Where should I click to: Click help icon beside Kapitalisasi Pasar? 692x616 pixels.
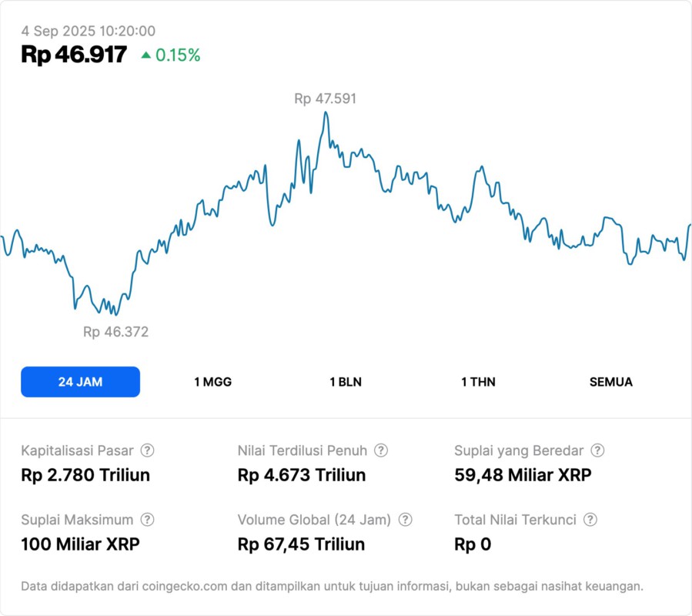click(147, 450)
